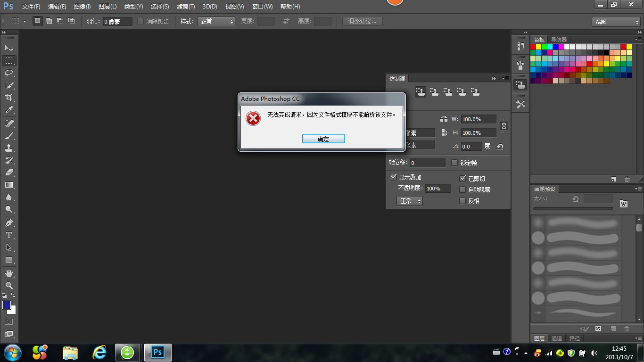This screenshot has height=362, width=644.
Task: Click the foreground color swatch
Action: pos(7,305)
